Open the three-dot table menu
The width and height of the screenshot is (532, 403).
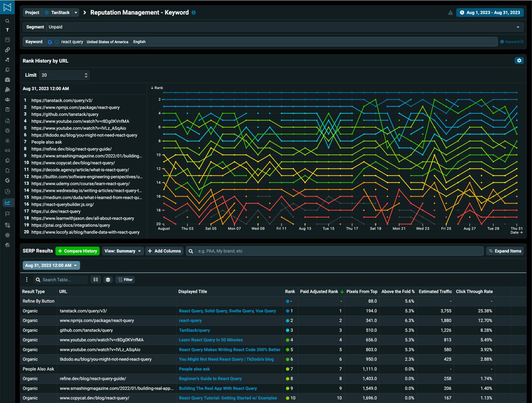[x=27, y=280]
